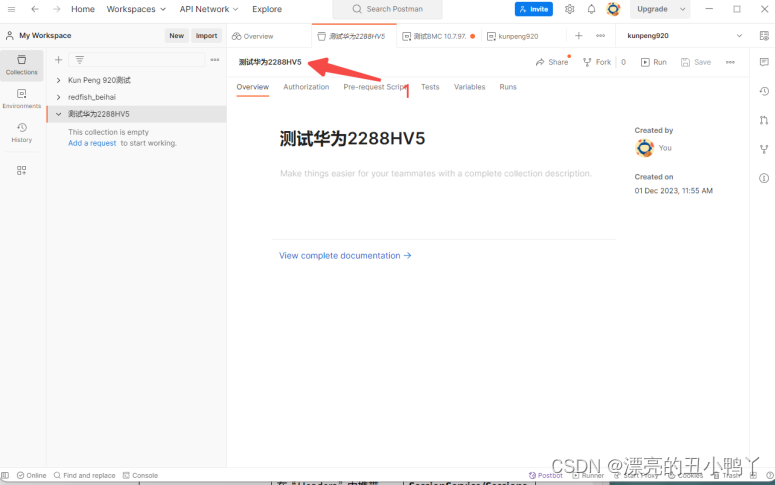Open configure sidebar apps icon
Screen dimensions: 775x485
point(21,171)
